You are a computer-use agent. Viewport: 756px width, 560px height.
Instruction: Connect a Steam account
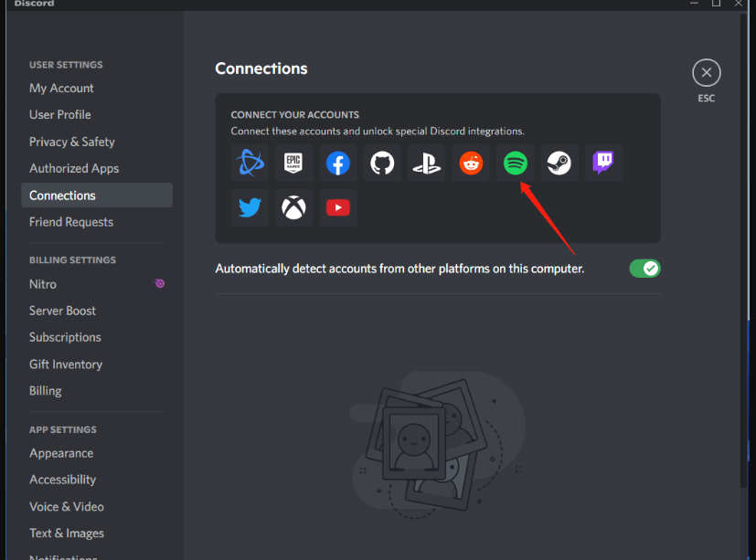pos(559,163)
